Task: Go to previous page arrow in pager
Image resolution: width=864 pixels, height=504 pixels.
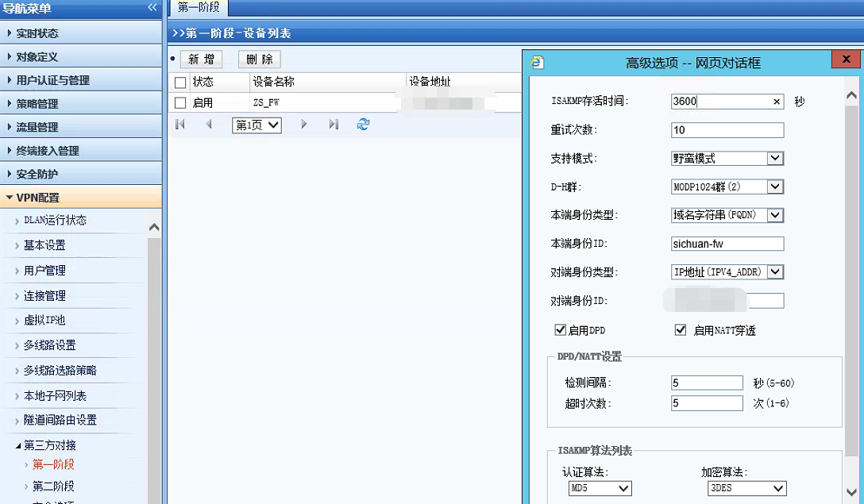Action: click(x=209, y=125)
